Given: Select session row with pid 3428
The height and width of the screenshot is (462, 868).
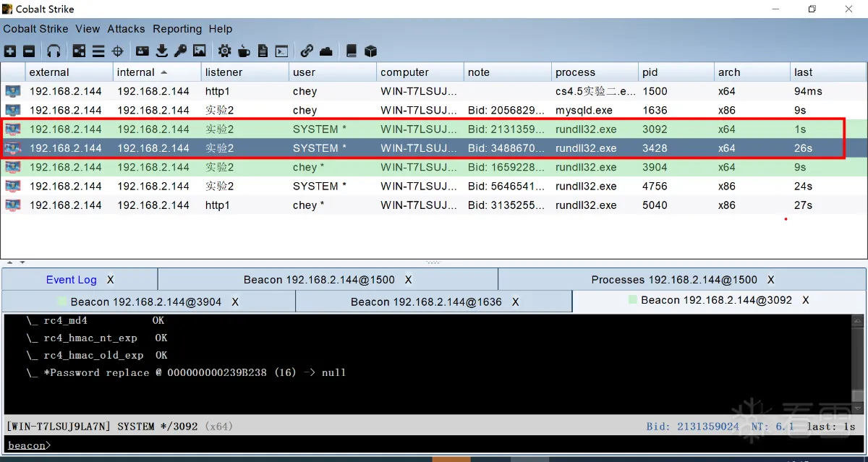Looking at the screenshot, I should pos(434,148).
